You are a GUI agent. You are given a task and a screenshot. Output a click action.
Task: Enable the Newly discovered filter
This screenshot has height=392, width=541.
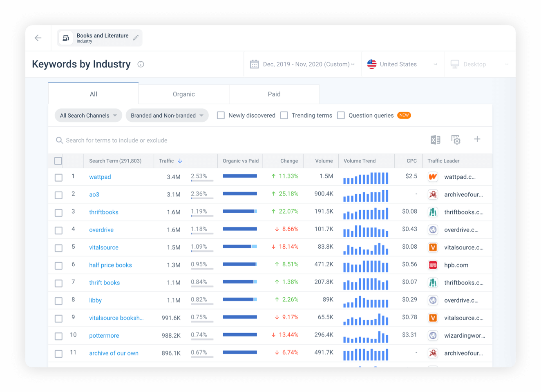tap(221, 115)
